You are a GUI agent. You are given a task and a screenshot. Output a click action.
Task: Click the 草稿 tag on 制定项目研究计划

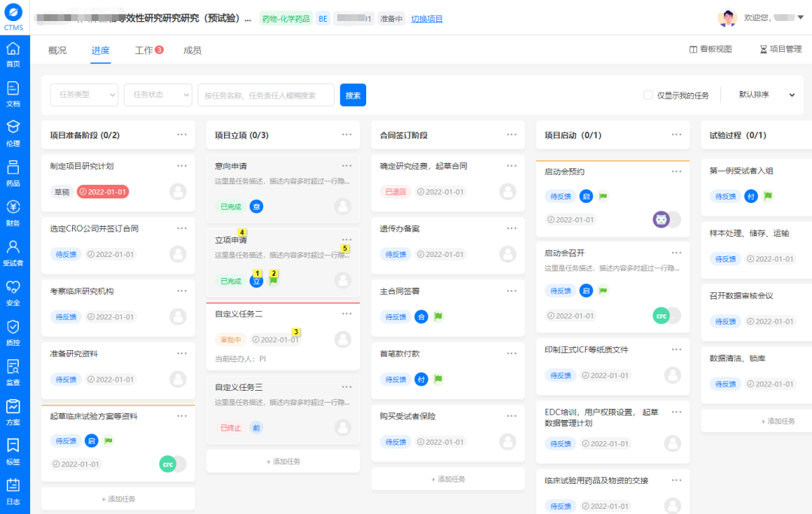coord(62,192)
